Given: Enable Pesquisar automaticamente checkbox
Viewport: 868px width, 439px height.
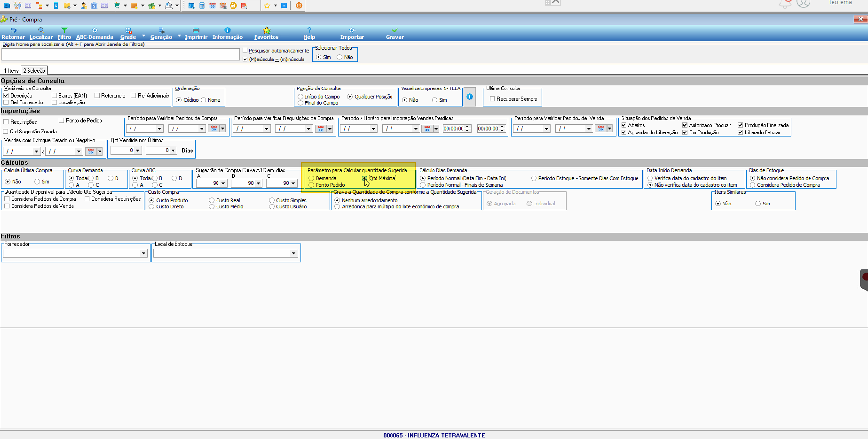Looking at the screenshot, I should (x=245, y=51).
